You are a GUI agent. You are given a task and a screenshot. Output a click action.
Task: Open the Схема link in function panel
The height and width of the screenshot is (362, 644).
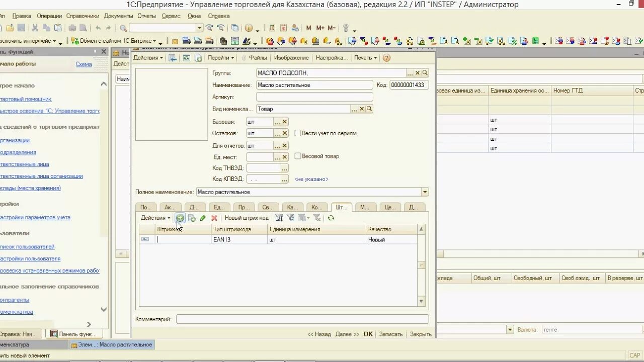click(84, 64)
